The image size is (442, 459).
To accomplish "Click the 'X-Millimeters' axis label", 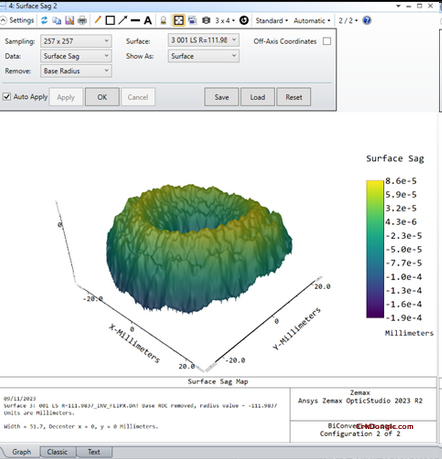I will coord(134,343).
